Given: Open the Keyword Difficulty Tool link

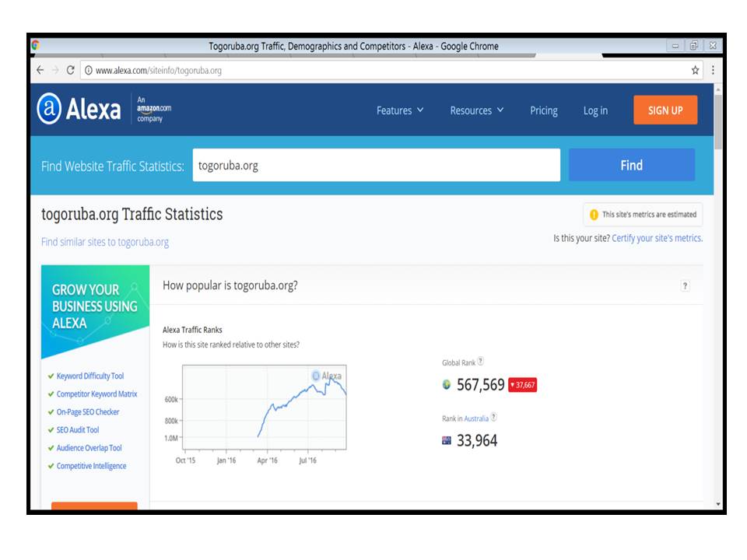Looking at the screenshot, I should pyautogui.click(x=90, y=376).
